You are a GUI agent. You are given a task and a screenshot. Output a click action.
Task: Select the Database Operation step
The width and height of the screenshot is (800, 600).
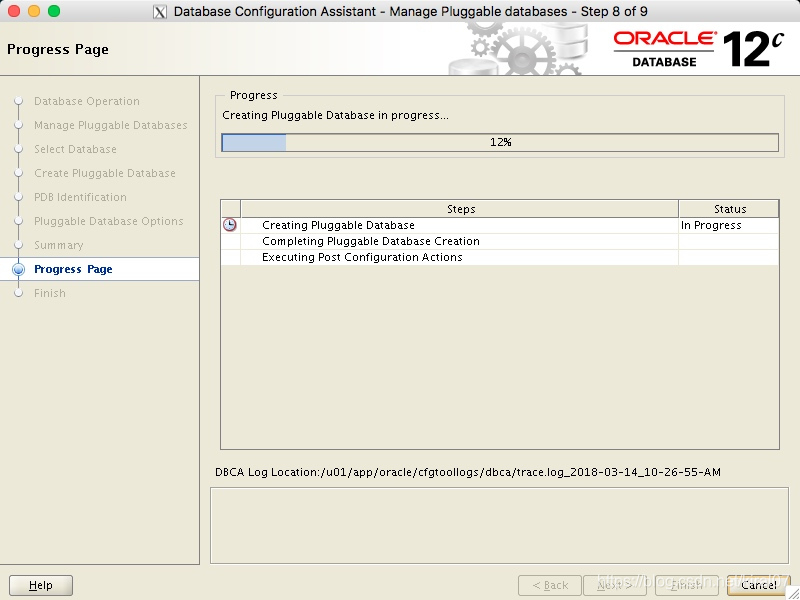click(x=87, y=101)
